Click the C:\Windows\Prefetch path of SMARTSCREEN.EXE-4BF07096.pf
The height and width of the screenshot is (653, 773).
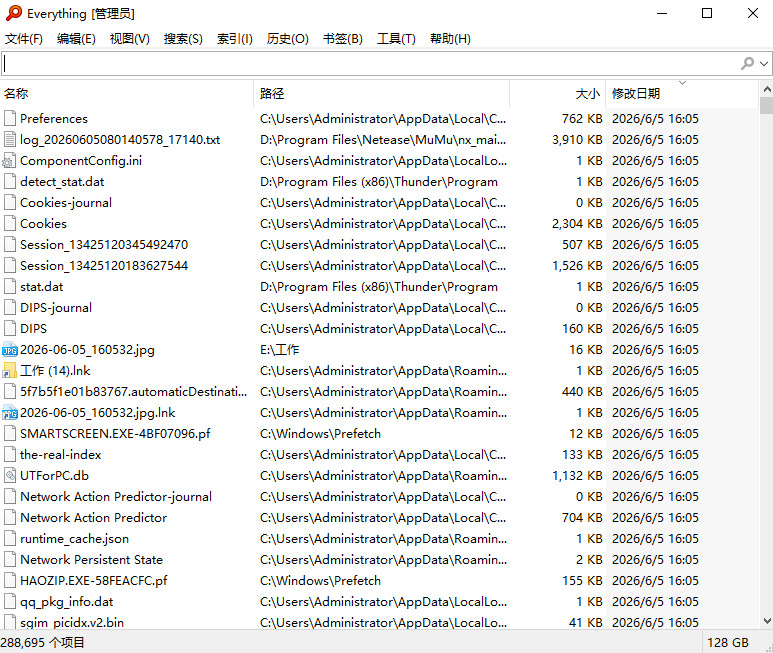(320, 434)
